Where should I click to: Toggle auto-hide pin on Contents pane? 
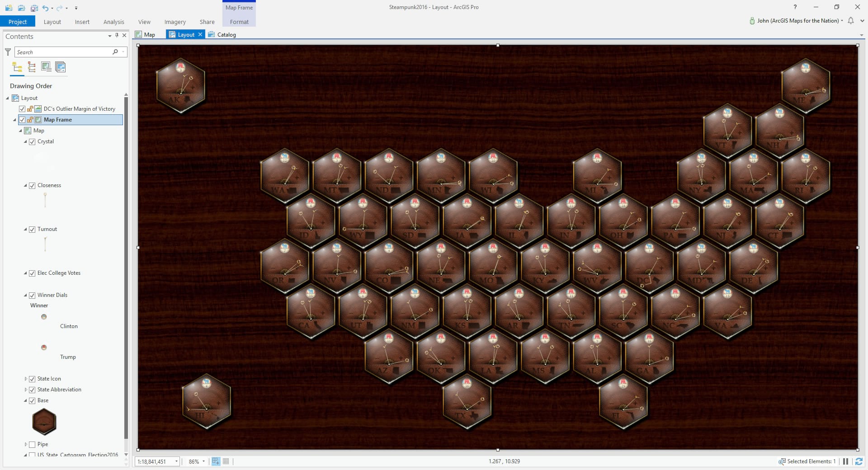117,35
